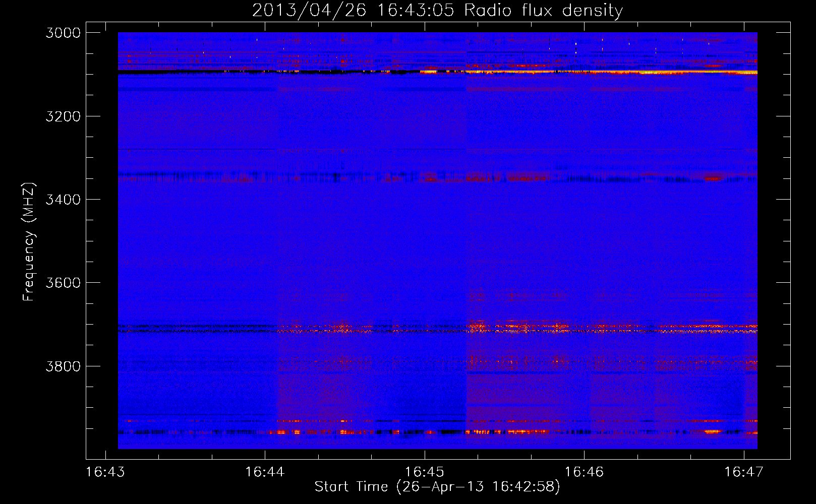Image resolution: width=816 pixels, height=504 pixels.
Task: Click the bright band near 3960 MHz at bottom
Action: click(x=438, y=432)
